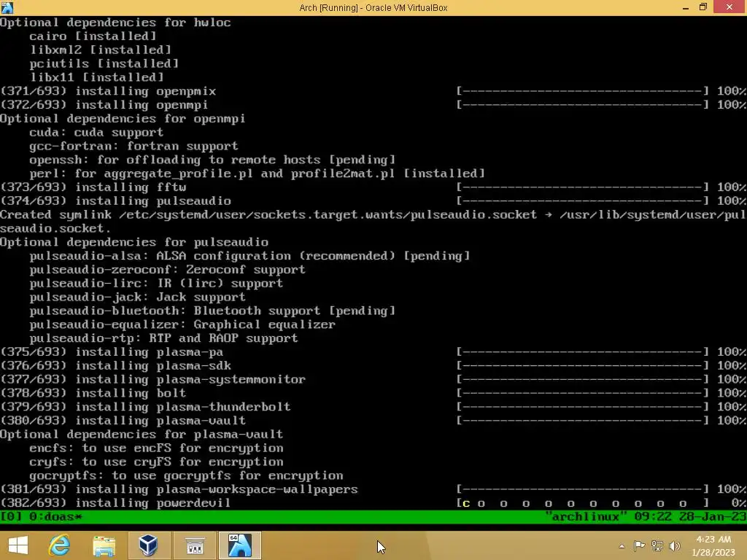Select the Arch VM taskbar icon
Viewport: 747px width, 560px height.
(x=239, y=545)
